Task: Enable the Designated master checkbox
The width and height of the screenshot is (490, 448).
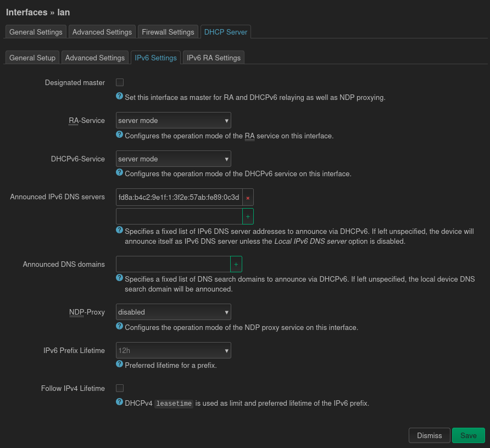Action: (x=120, y=82)
